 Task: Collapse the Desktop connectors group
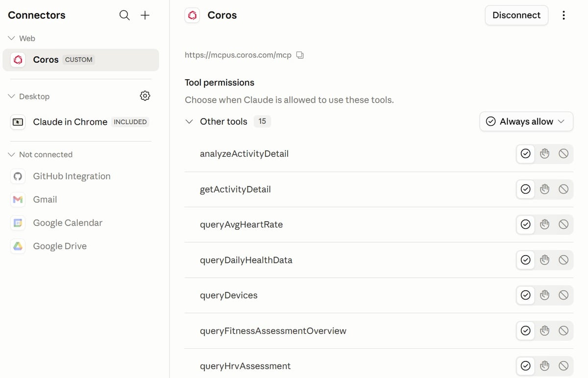12,96
